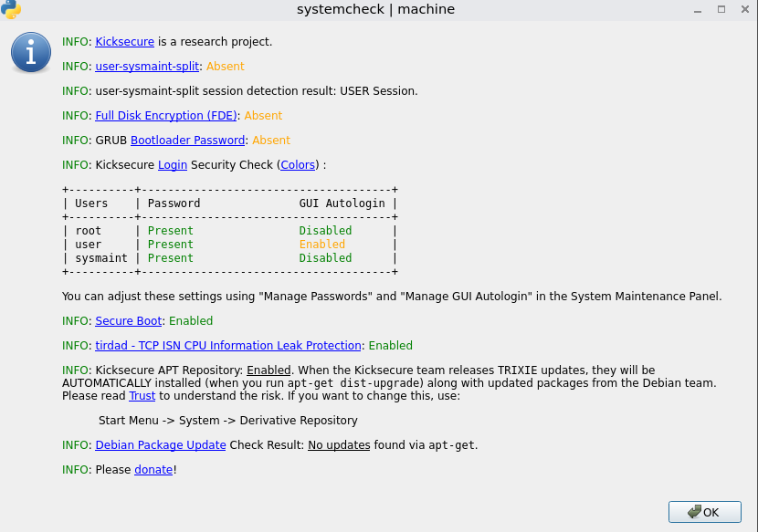This screenshot has width=758, height=532.
Task: Open the user-sysmaint-split link
Action: point(147,67)
